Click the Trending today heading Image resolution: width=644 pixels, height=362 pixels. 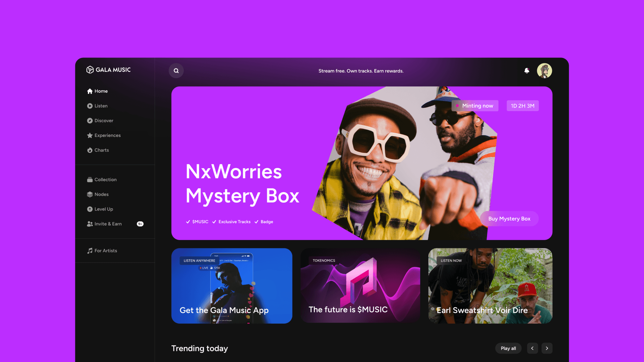pos(200,348)
